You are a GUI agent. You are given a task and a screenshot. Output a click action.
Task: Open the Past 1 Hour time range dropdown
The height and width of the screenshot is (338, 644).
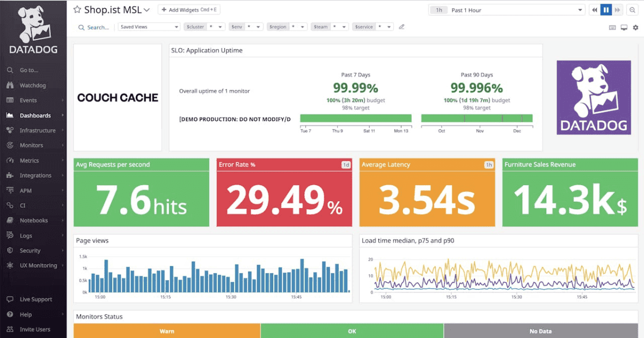[x=507, y=9]
